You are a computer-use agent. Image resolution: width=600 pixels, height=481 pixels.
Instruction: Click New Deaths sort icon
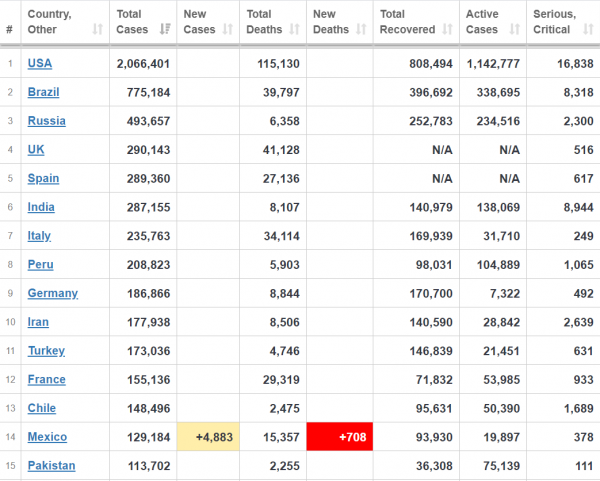point(361,29)
